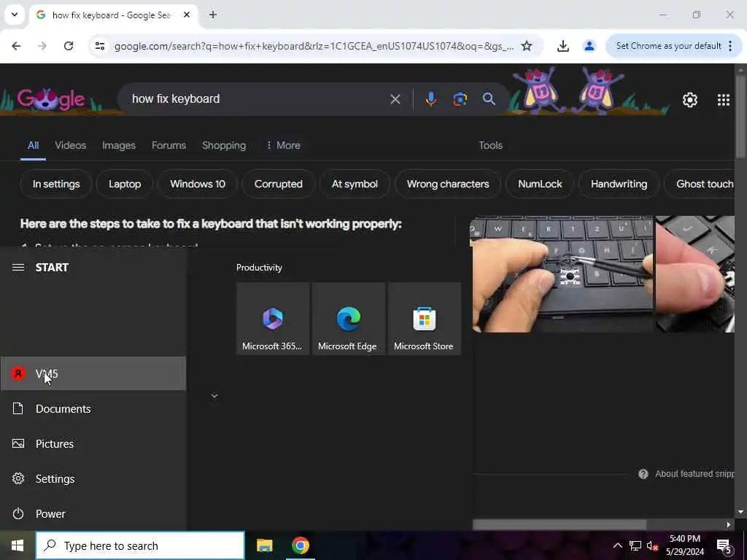This screenshot has height=560, width=747.
Task: Select the Corrupted filter chip
Action: 278,184
